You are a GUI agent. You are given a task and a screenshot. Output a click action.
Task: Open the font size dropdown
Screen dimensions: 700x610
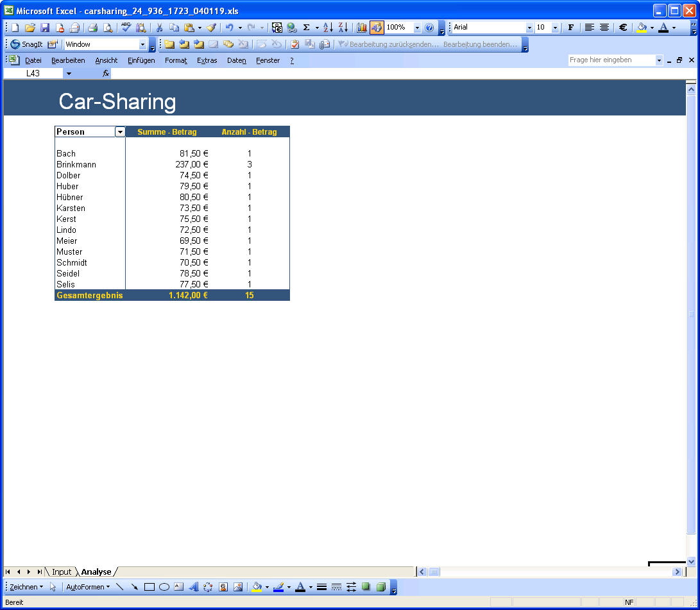555,28
